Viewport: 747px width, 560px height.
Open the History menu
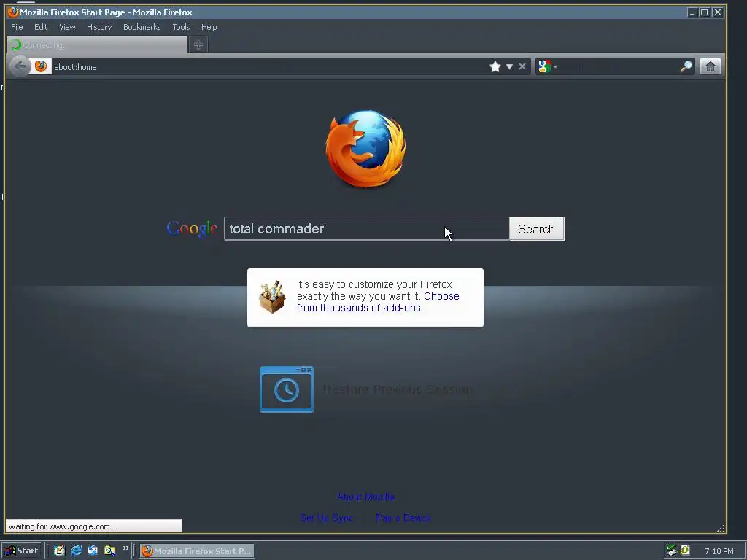coord(99,27)
